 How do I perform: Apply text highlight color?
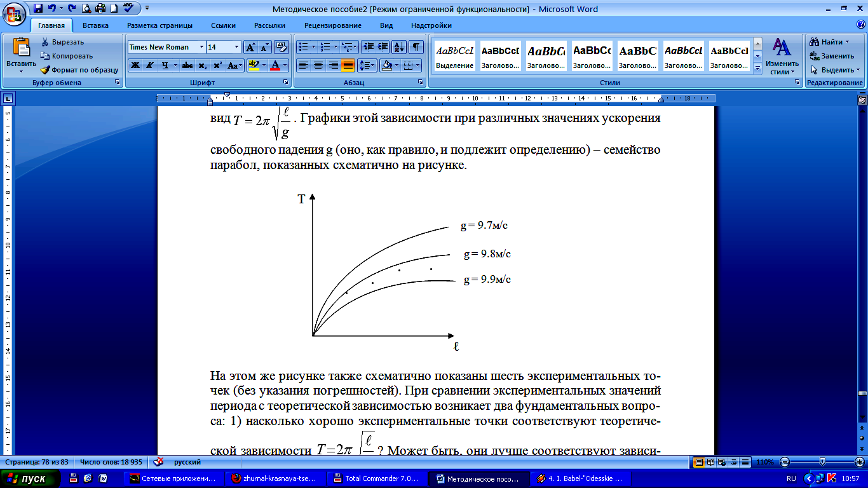coord(253,65)
